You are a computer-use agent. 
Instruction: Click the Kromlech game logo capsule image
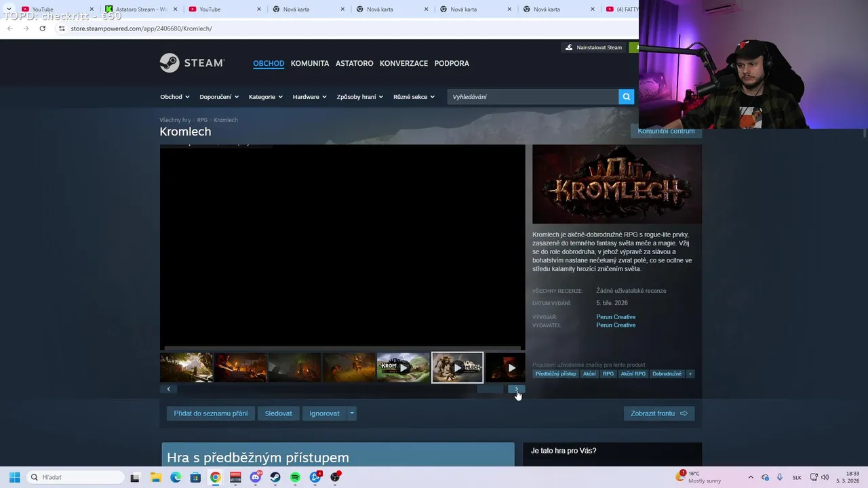[617, 184]
